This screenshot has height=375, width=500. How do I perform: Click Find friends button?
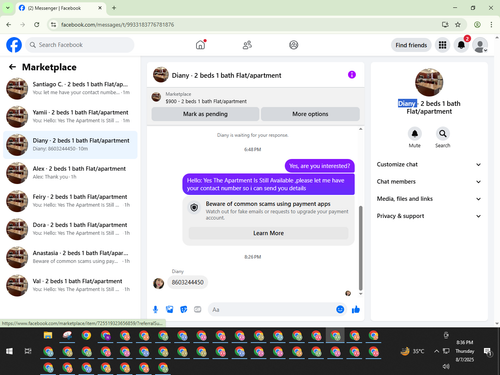pos(411,45)
